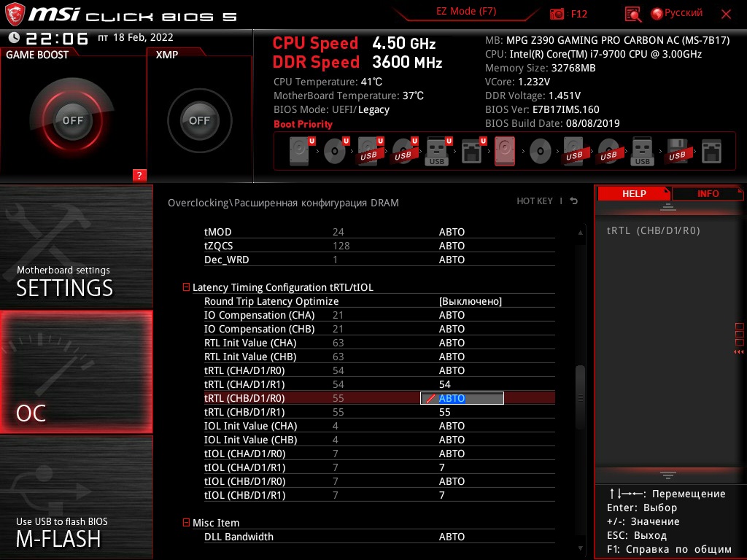This screenshot has height=560, width=747.
Task: Collapse Latency Timing Configuration tRTL/tIOL section
Action: 186,287
